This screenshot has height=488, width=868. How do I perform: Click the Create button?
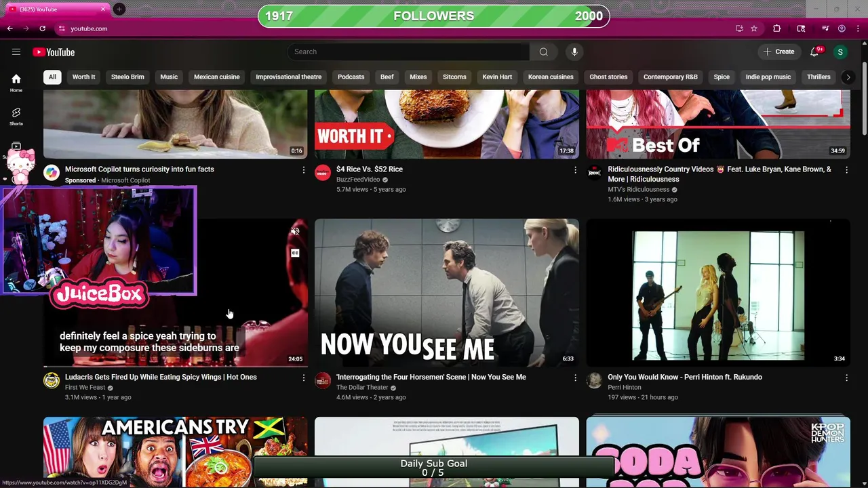(x=778, y=52)
